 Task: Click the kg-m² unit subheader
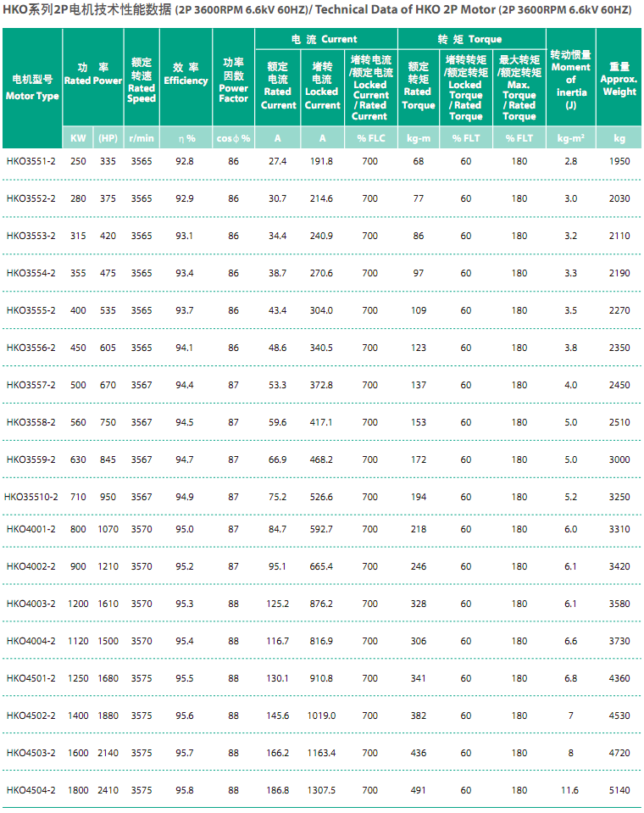(571, 138)
